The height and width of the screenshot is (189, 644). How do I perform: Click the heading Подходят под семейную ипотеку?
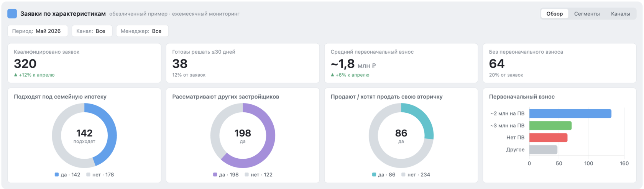60,97
